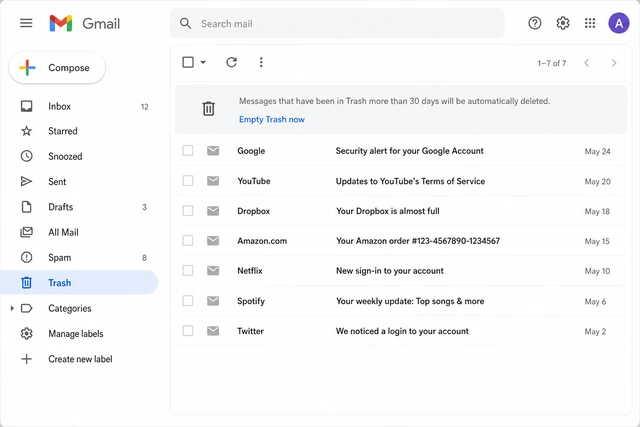This screenshot has width=640, height=427.
Task: Click the Compose button
Action: click(57, 68)
